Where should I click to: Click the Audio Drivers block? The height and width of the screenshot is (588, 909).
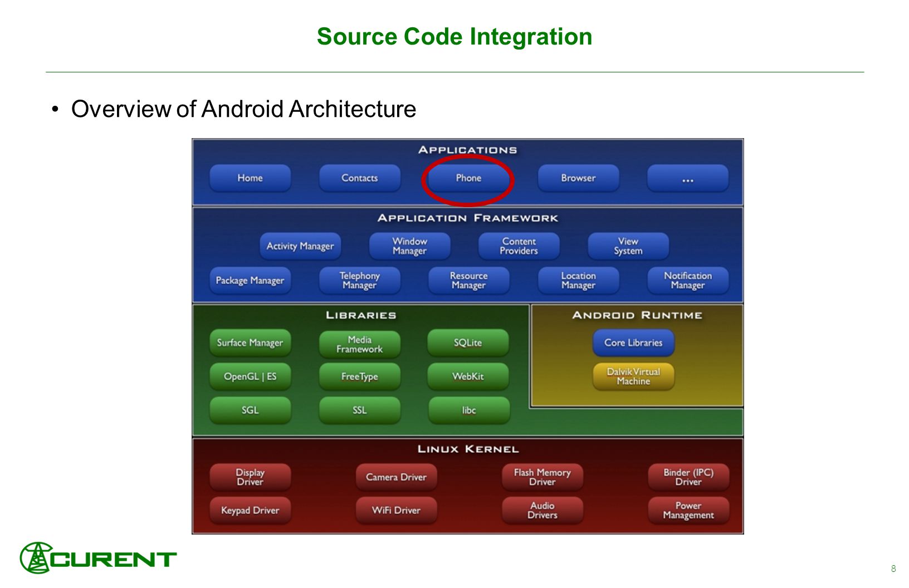pyautogui.click(x=543, y=511)
